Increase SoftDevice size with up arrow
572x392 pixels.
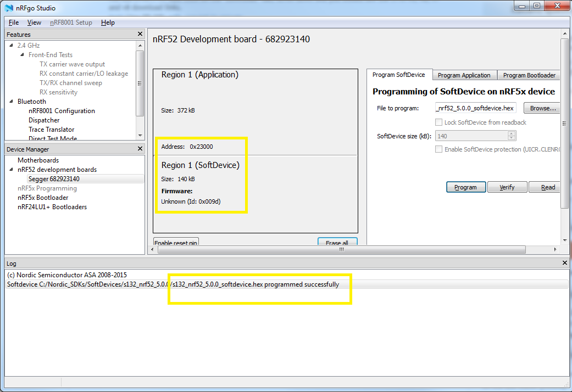512,133
